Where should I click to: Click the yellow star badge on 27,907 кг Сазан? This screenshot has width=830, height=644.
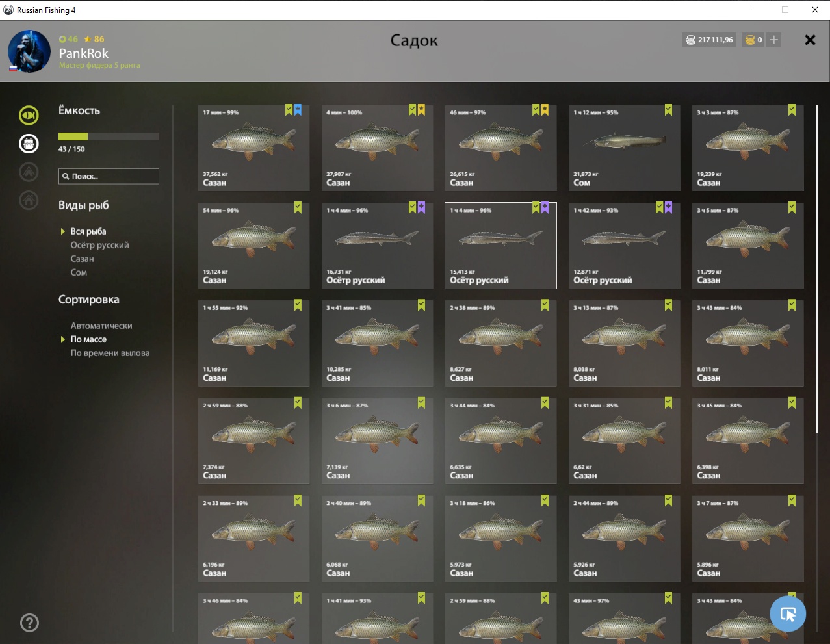(421, 110)
